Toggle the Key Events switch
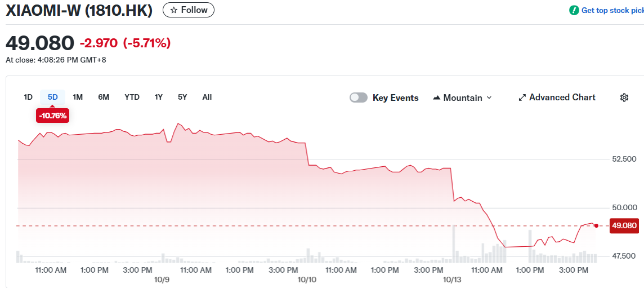Image resolution: width=644 pixels, height=288 pixels. 359,98
